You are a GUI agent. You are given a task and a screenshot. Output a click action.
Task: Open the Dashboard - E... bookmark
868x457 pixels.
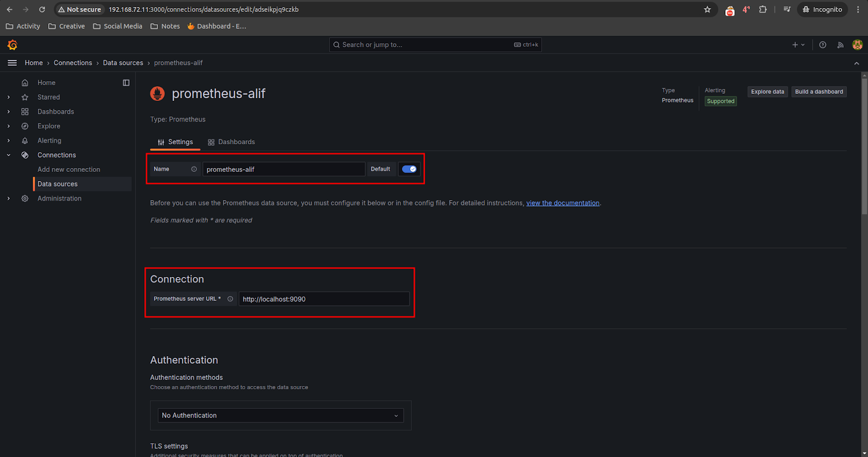click(x=216, y=26)
